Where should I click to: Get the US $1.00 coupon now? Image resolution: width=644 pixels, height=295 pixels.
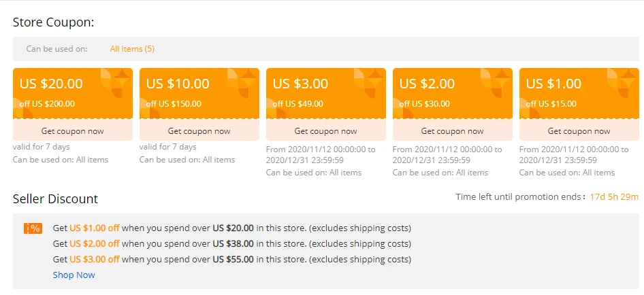click(579, 131)
